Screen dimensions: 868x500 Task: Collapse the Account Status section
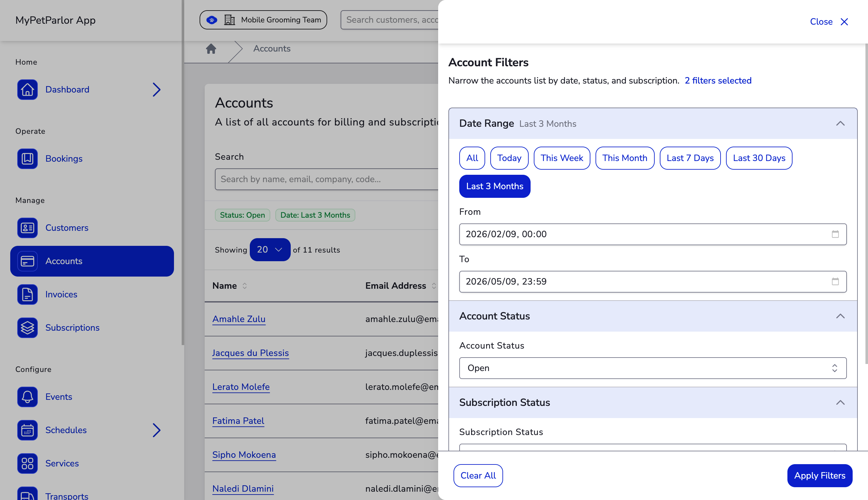coord(840,316)
